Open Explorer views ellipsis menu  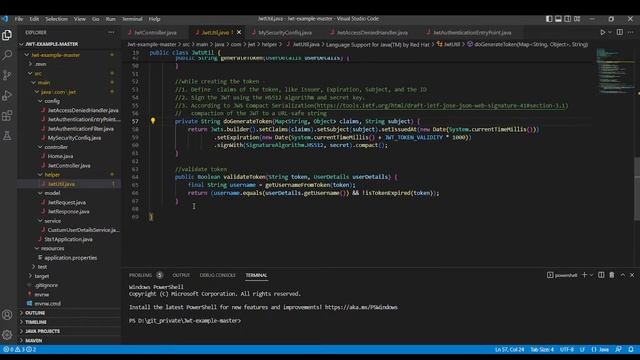pos(111,32)
